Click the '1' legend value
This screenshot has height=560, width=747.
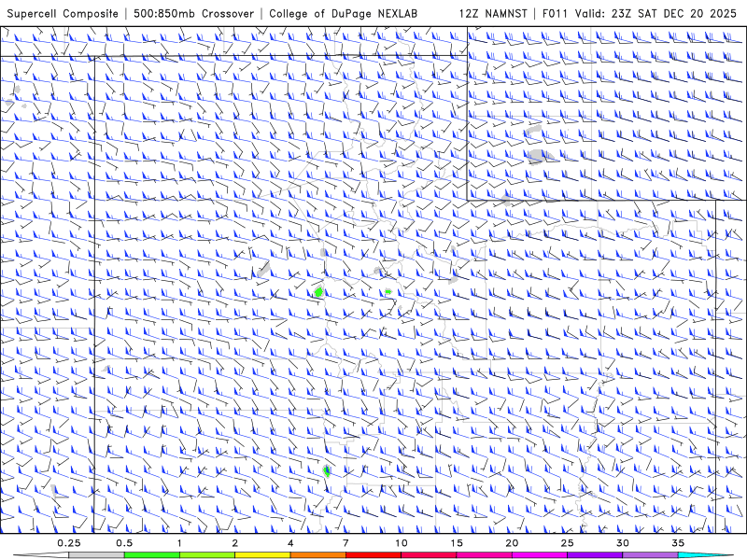pos(179,543)
